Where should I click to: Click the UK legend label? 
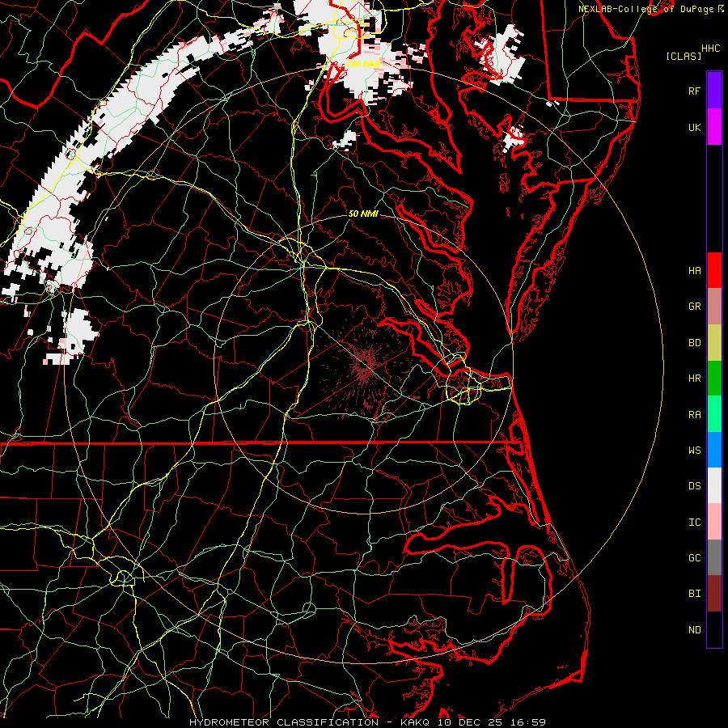[x=694, y=127]
